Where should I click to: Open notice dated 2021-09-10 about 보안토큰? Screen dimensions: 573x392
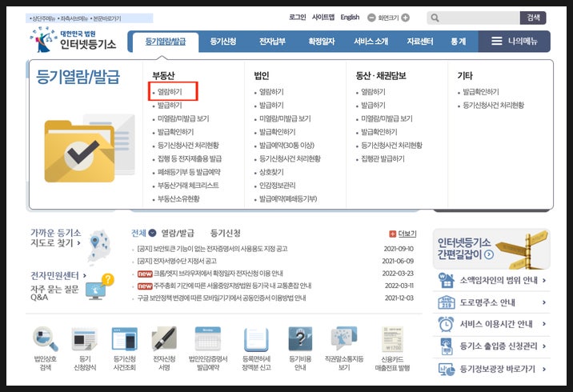tap(212, 249)
